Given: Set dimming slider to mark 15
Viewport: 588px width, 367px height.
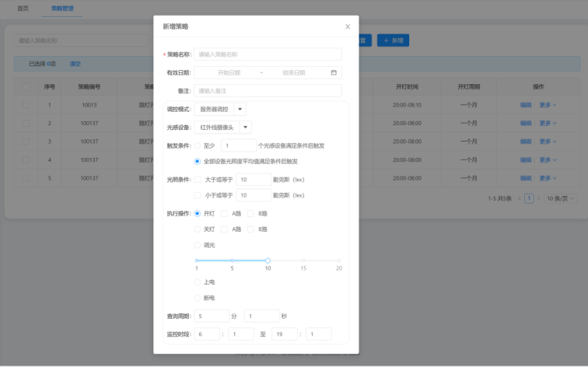Looking at the screenshot, I should pyautogui.click(x=303, y=260).
